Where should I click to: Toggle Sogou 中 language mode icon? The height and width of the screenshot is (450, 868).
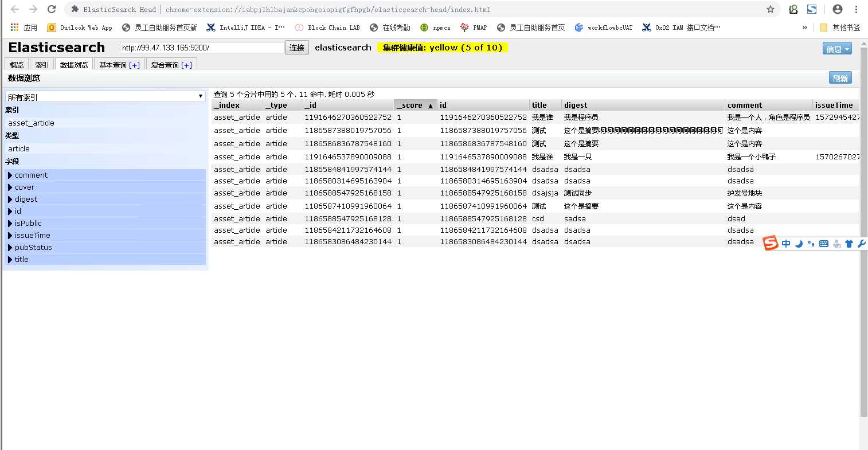(x=786, y=244)
